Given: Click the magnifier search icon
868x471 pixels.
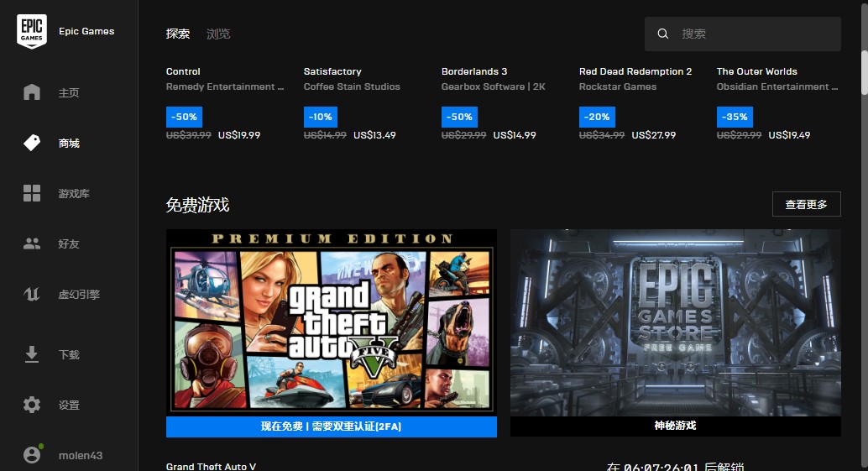Looking at the screenshot, I should pyautogui.click(x=663, y=34).
